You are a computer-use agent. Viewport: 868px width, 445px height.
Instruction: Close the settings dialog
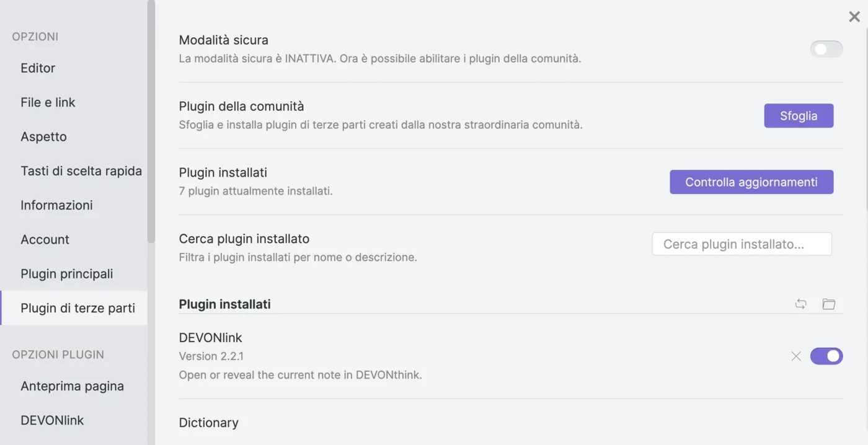coord(854,17)
